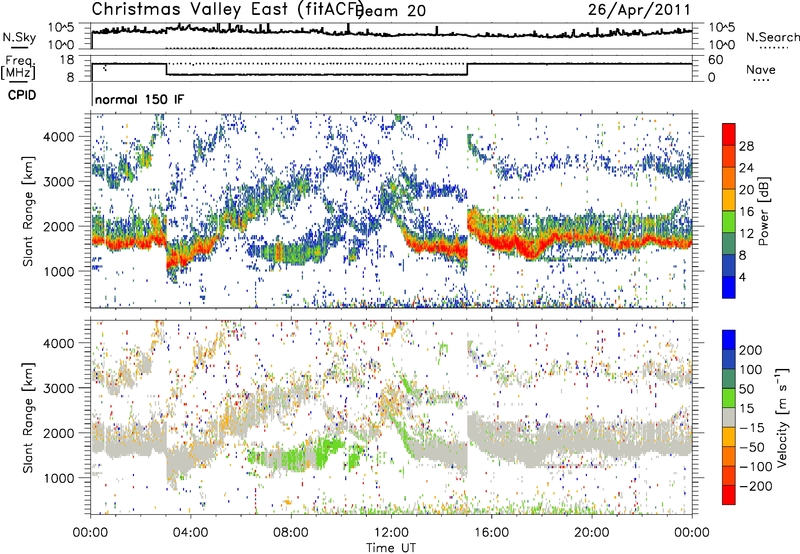The width and height of the screenshot is (800, 554).
Task: Click the title 'Christmas Valley East (fitACF)'
Action: click(x=228, y=9)
